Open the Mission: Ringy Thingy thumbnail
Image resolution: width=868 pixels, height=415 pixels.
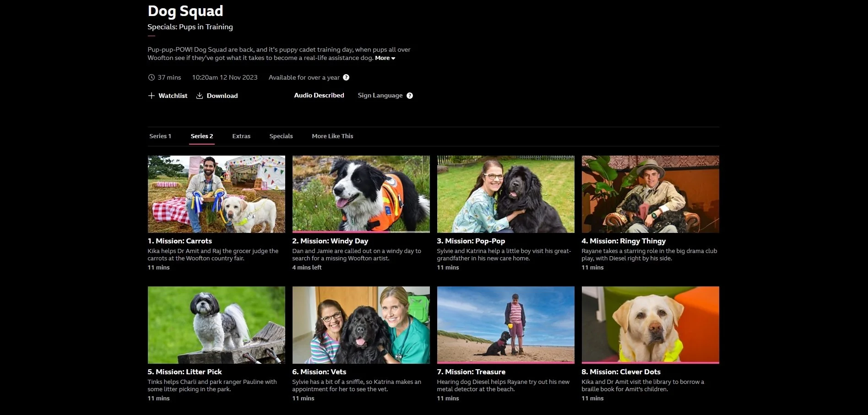[x=651, y=194]
